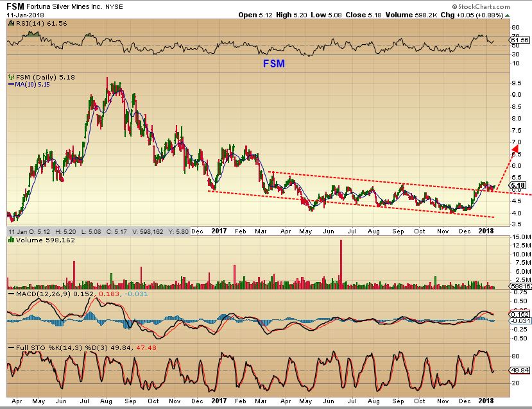The width and height of the screenshot is (532, 409).
Task: Click the bold FSM ticker symbol in header
Action: pyautogui.click(x=15, y=6)
